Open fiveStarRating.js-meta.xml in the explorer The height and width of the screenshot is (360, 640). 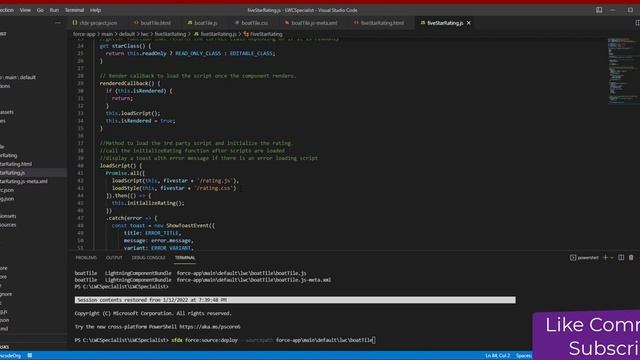pyautogui.click(x=24, y=181)
